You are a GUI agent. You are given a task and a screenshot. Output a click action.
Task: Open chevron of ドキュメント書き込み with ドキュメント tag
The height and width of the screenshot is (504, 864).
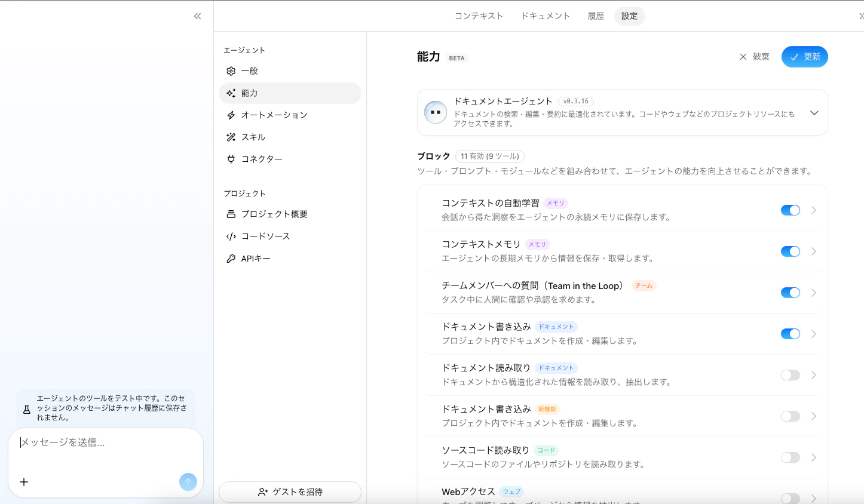(x=814, y=334)
